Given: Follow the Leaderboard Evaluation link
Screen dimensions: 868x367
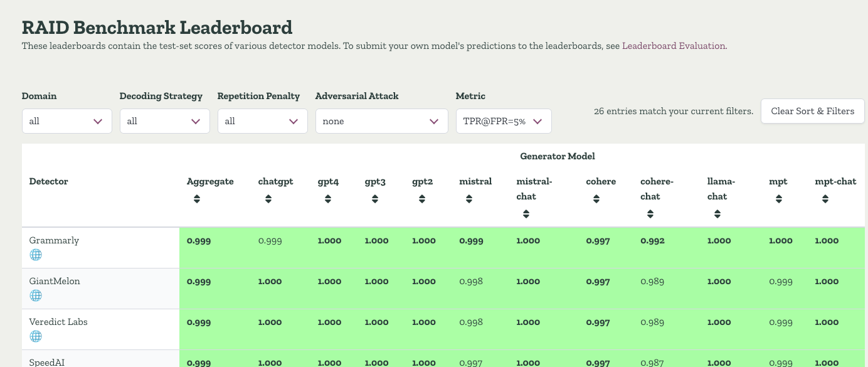Looking at the screenshot, I should [673, 46].
